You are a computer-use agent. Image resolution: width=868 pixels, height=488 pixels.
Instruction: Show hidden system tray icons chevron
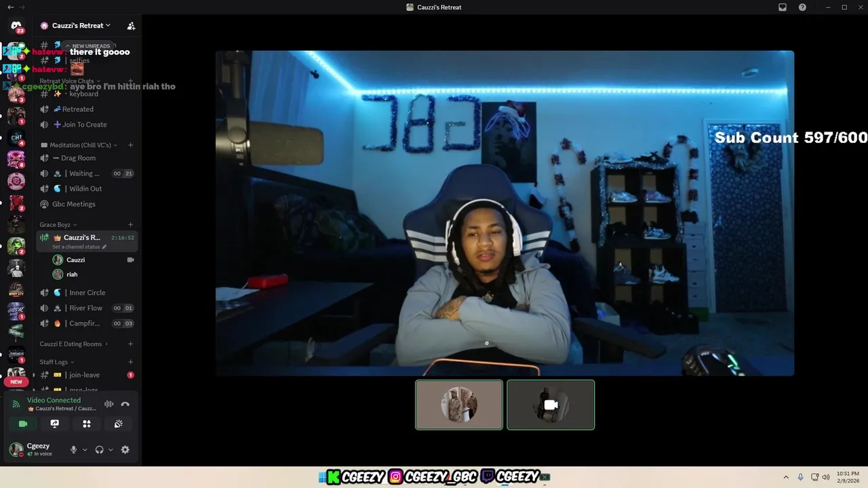point(786,477)
